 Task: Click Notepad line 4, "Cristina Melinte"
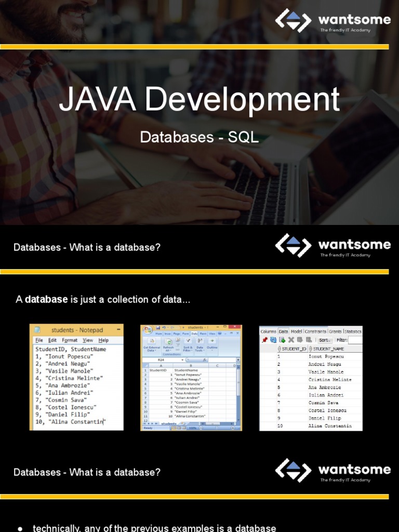click(69, 378)
